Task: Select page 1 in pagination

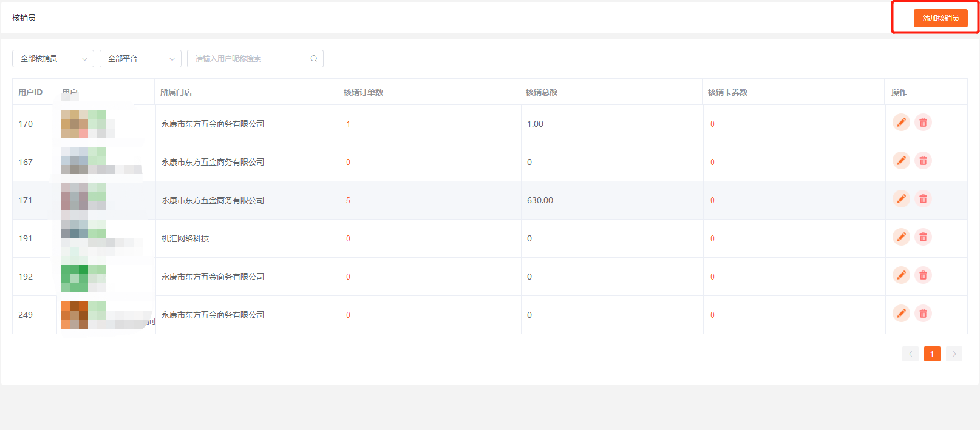Action: pyautogui.click(x=932, y=354)
